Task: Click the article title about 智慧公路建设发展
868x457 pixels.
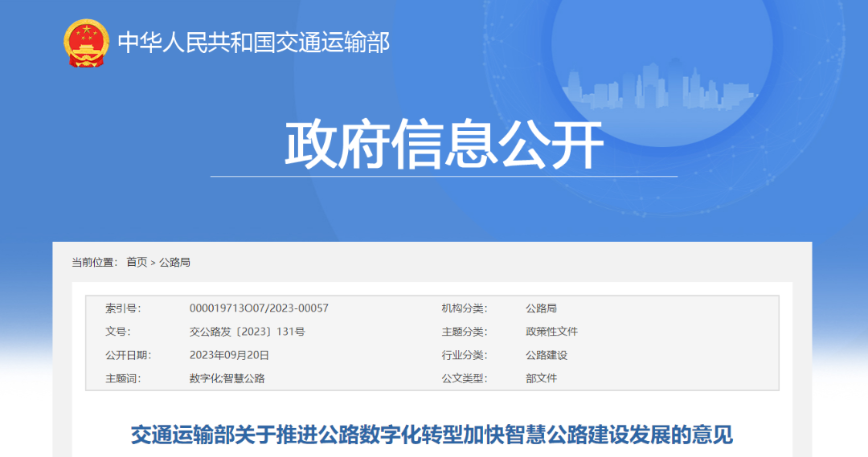Action: click(x=432, y=435)
